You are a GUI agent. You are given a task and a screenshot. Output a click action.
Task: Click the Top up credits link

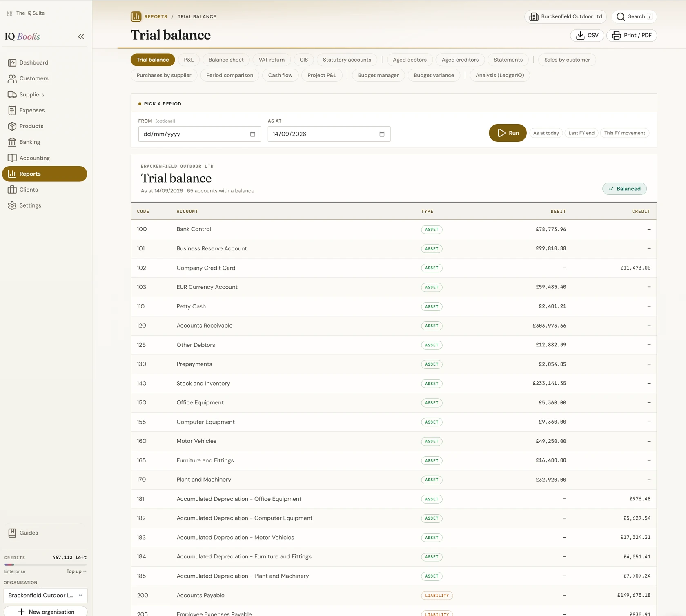(76, 571)
